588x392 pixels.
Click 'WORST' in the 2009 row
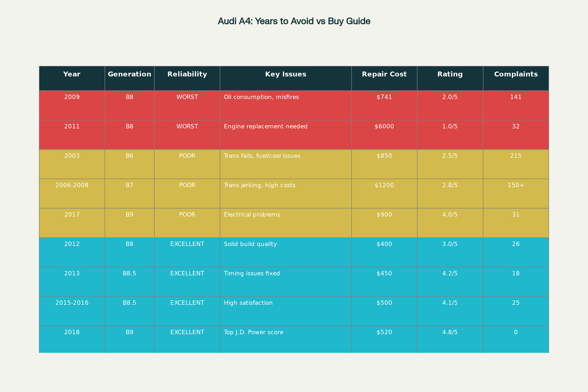[x=187, y=97]
